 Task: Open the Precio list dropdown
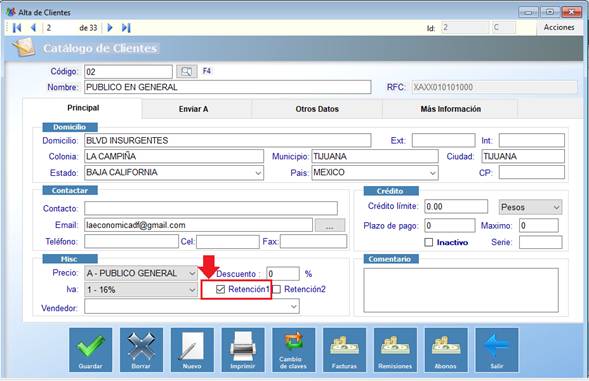141,273
